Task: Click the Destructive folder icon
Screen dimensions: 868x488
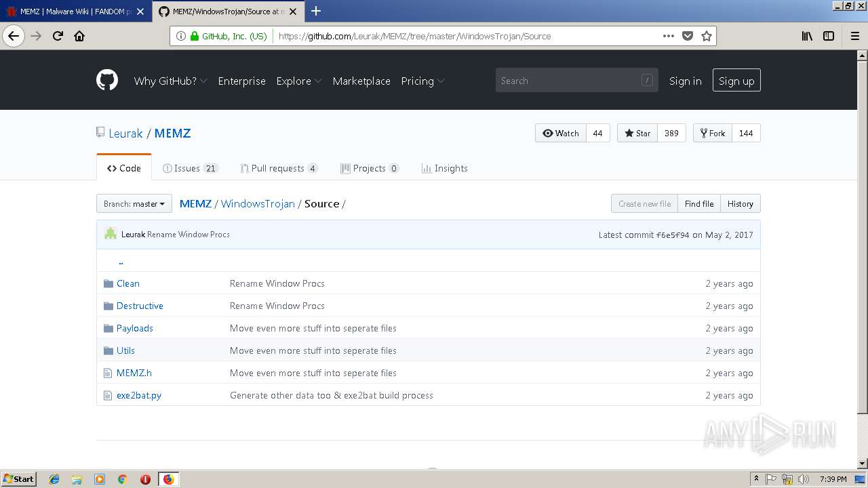Action: coord(108,306)
